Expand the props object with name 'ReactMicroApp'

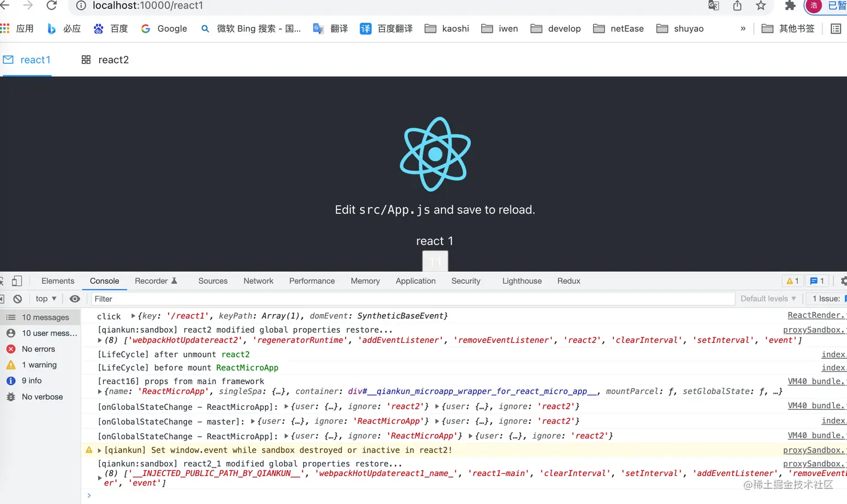pos(100,391)
